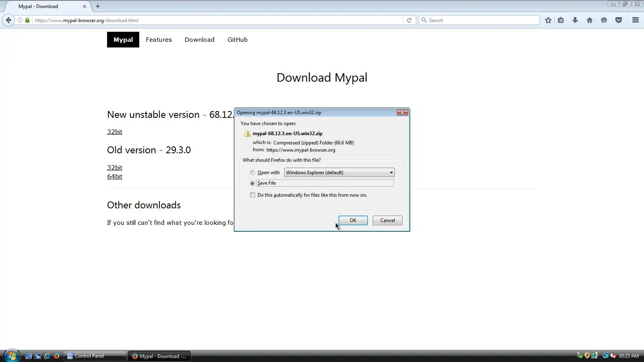The width and height of the screenshot is (644, 362).
Task: Select the Save File radio option
Action: [252, 183]
